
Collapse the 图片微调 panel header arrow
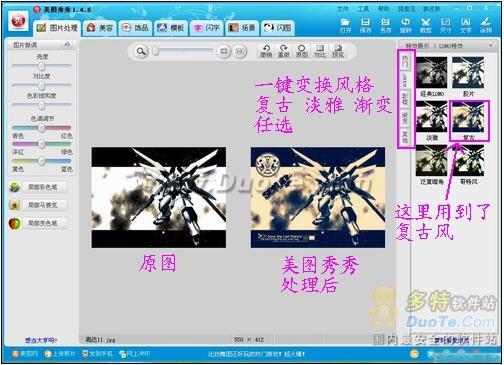(67, 44)
